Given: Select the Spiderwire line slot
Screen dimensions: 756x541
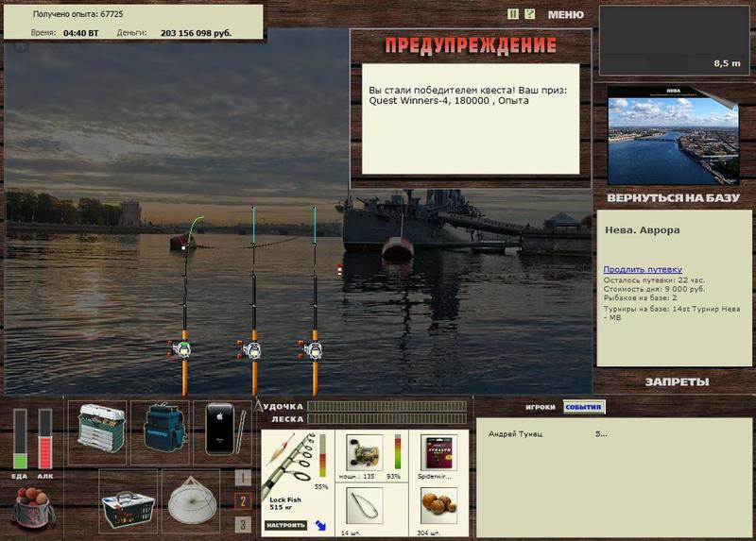Looking at the screenshot, I should (438, 452).
